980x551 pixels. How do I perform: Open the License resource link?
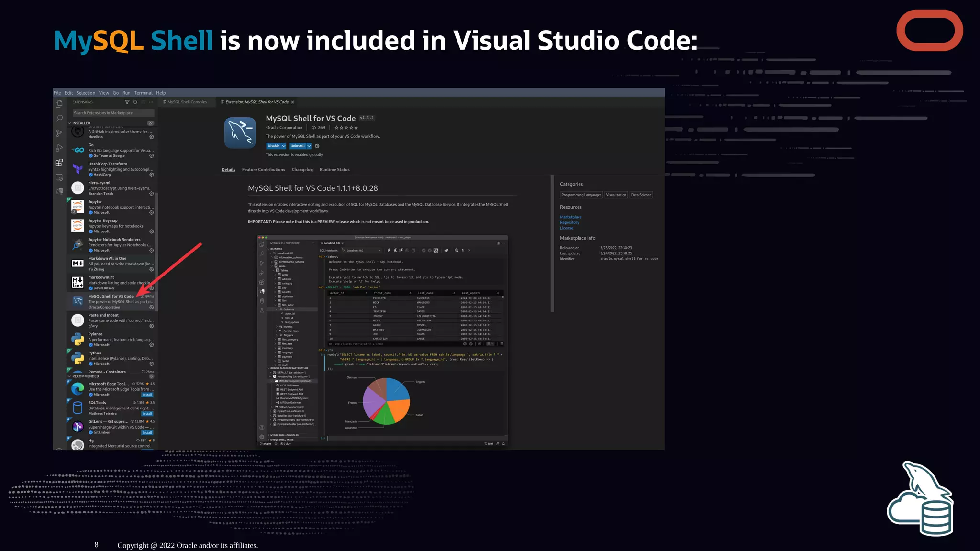pyautogui.click(x=567, y=228)
